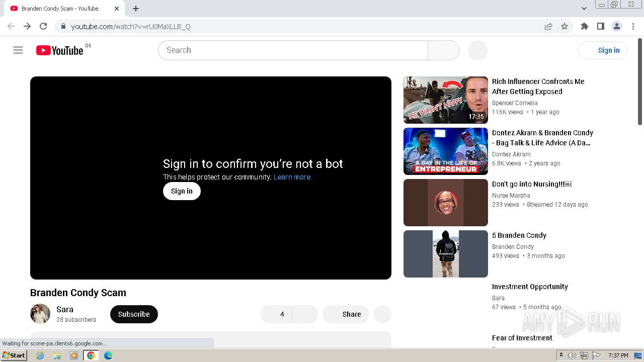Expand the tab search dropdown arrow
The image size is (644, 362).
tap(584, 9)
